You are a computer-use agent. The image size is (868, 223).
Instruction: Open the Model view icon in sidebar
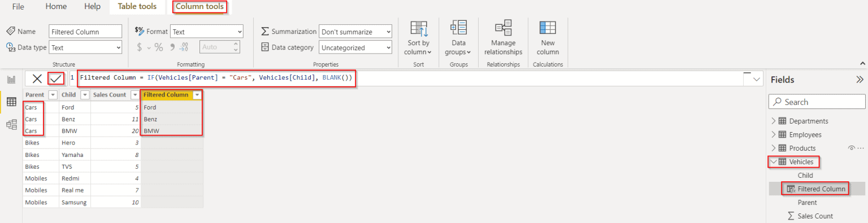click(11, 125)
